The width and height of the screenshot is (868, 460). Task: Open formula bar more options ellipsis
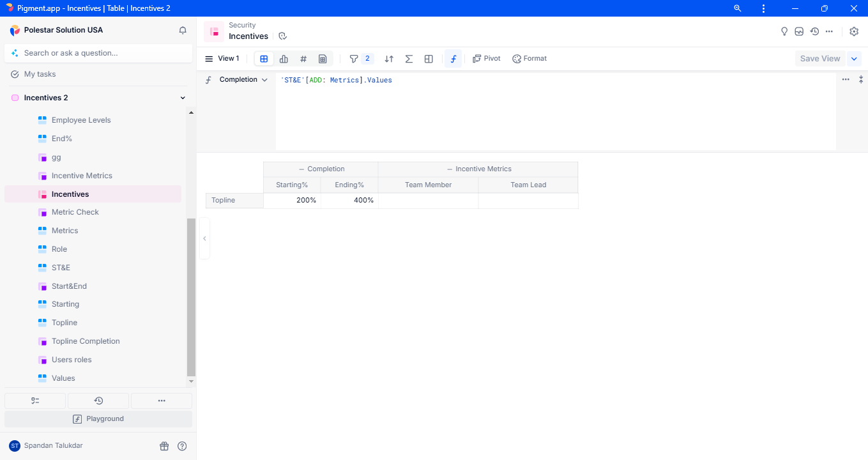(846, 80)
